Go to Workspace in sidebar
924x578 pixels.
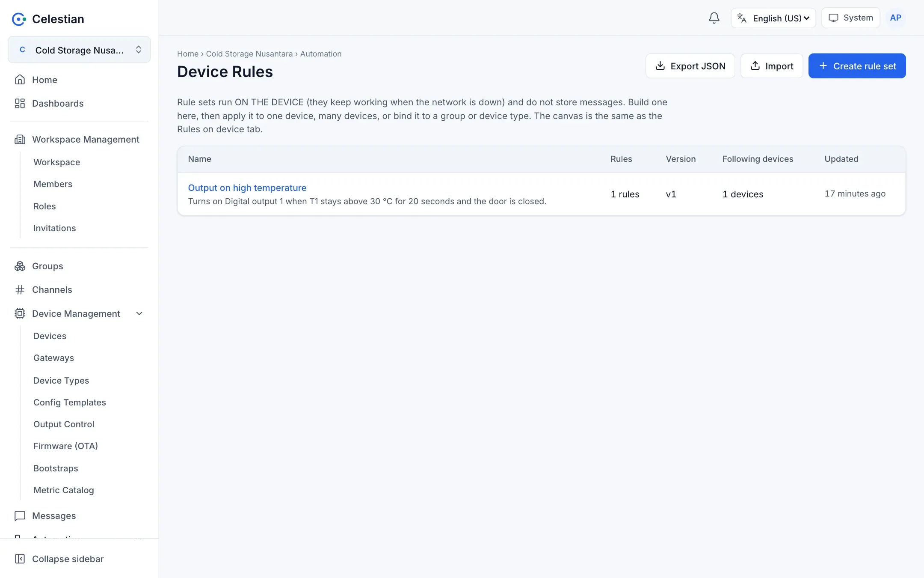[x=57, y=162]
